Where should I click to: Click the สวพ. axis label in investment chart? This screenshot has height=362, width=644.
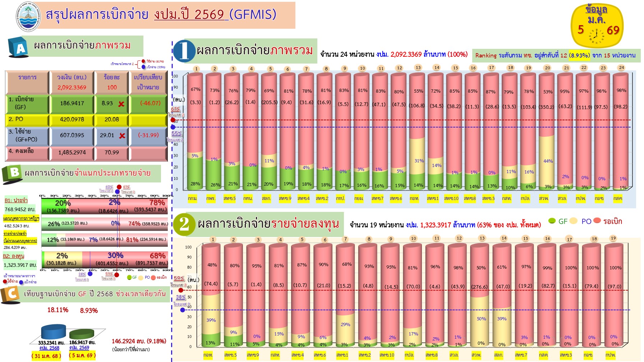[x=477, y=355]
